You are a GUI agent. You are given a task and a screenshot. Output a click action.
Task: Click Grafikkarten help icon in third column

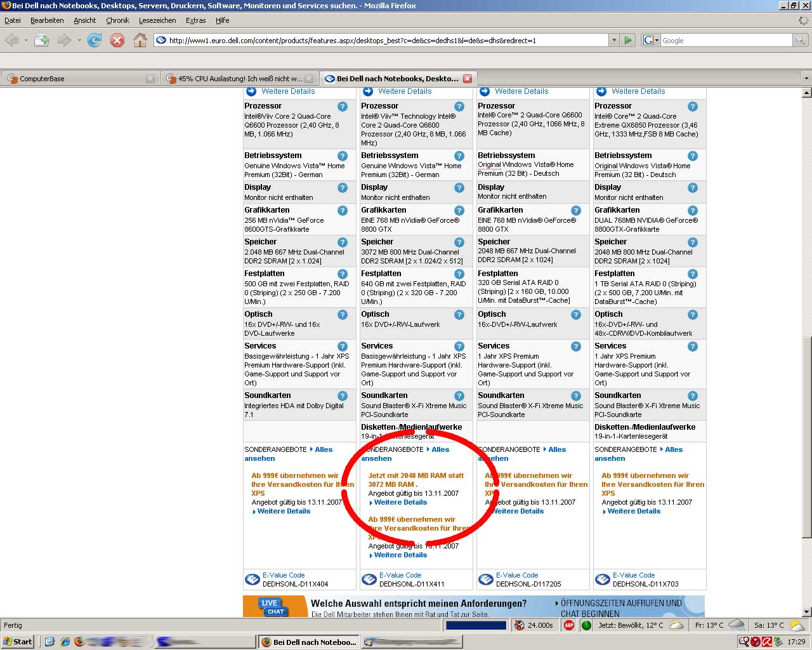pyautogui.click(x=576, y=211)
